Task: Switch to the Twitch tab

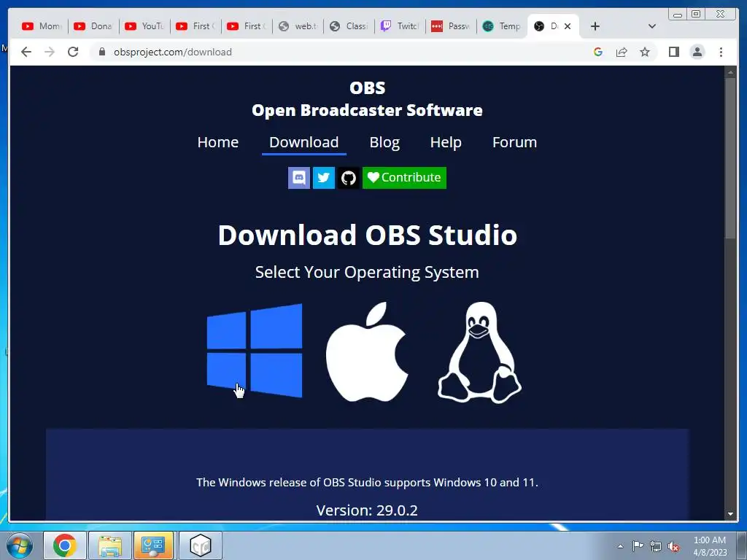Action: [400, 26]
